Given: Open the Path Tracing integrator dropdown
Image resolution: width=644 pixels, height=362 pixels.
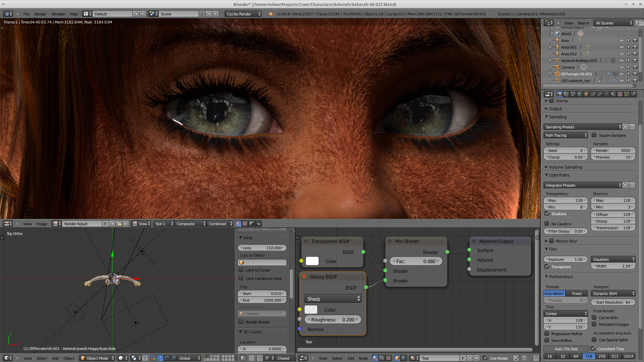Looking at the screenshot, I should point(566,135).
